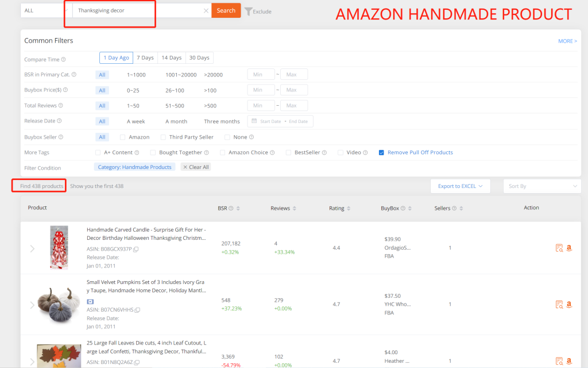Sort by the Reviews column arrows
Screen dimensions: 588x368
click(295, 208)
